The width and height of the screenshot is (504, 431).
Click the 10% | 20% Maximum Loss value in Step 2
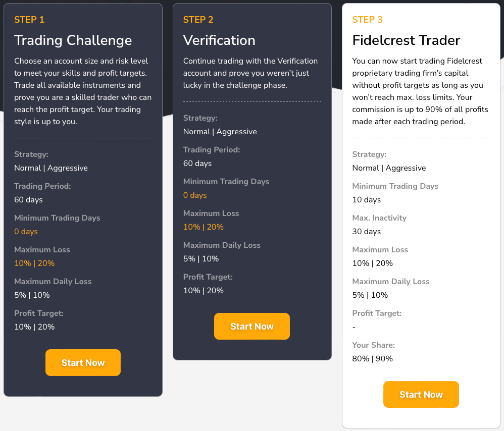204,227
